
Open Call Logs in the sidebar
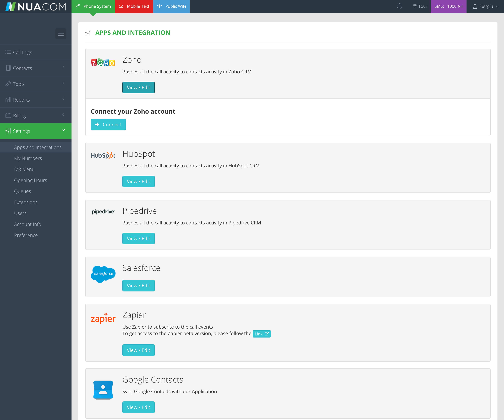click(36, 52)
